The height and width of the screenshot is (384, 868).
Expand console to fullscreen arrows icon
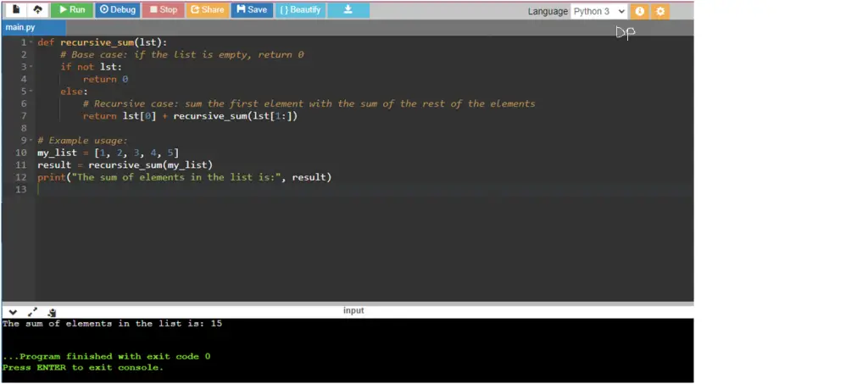33,312
